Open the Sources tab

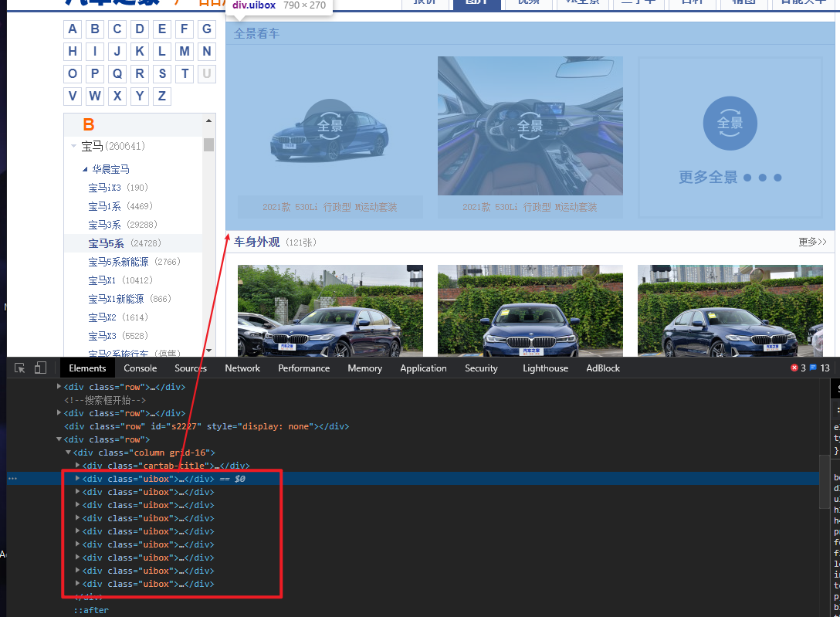(190, 368)
